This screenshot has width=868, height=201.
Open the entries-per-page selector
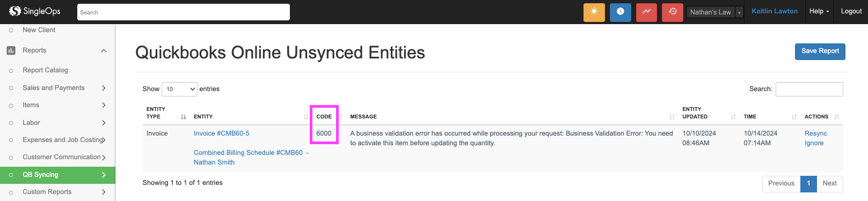click(x=180, y=89)
